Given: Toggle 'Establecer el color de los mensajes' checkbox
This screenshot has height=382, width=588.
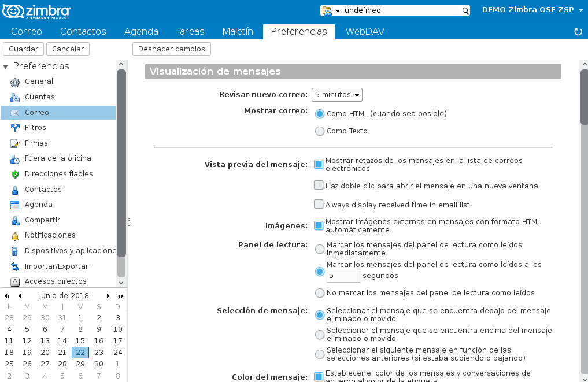Looking at the screenshot, I should [319, 377].
